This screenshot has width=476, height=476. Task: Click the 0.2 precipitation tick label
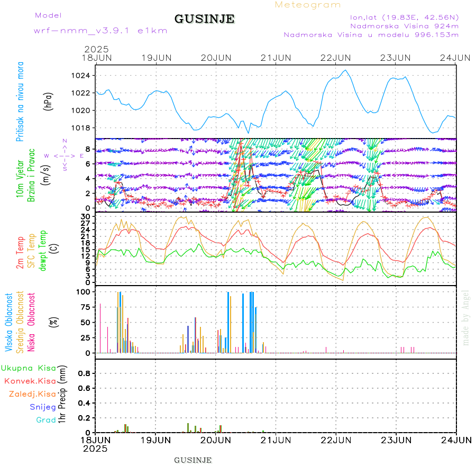click(84, 418)
